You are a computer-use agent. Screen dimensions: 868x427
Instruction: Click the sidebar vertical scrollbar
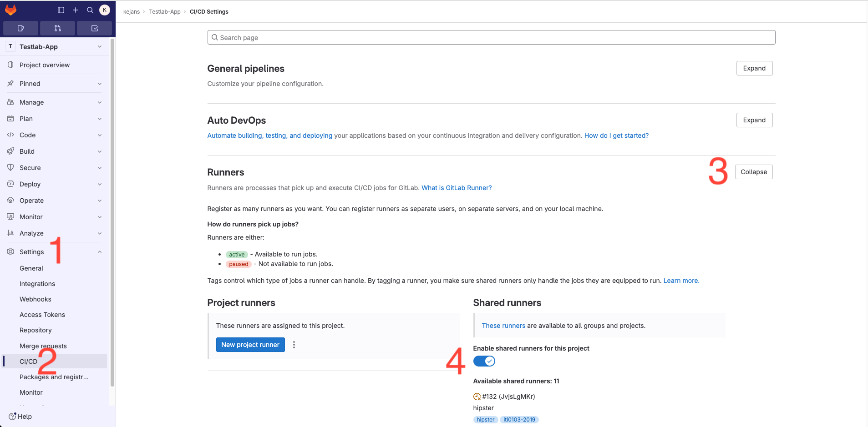pos(112,212)
